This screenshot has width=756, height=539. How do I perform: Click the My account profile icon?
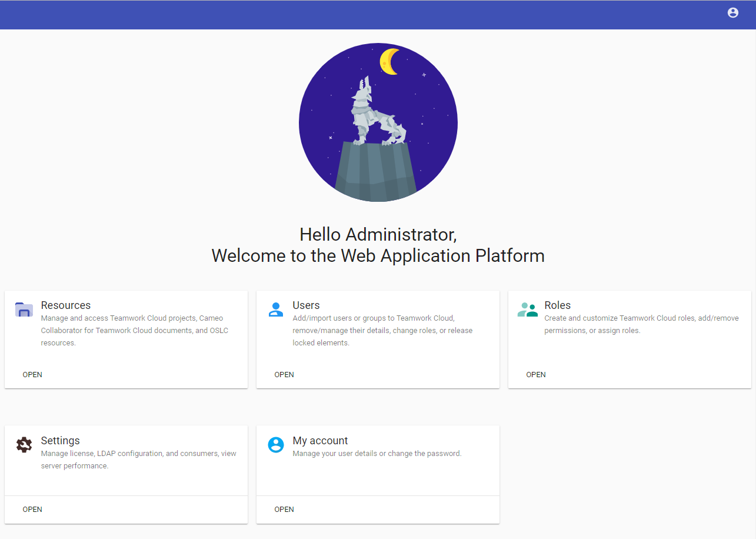[275, 445]
